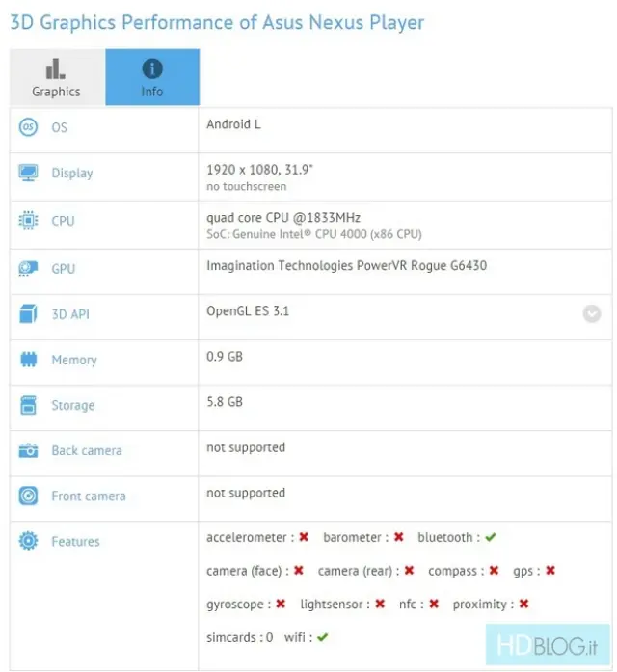Click the CPU chip icon
The height and width of the screenshot is (672, 617).
click(28, 221)
